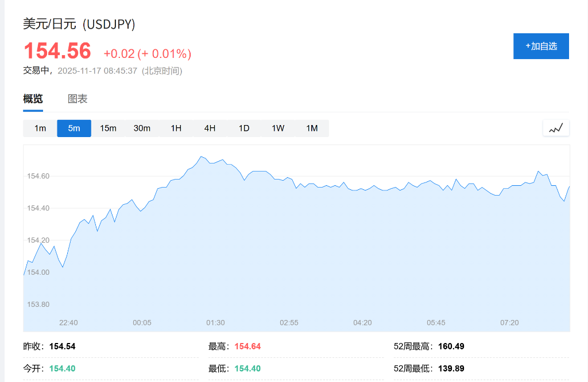Click the 154.56 current price
Viewport: 588px width, 382px height.
point(57,51)
